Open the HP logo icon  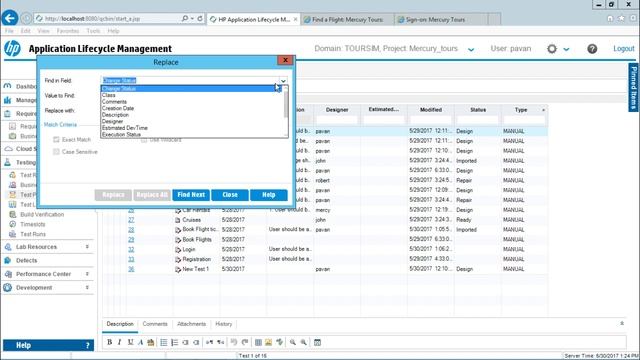pyautogui.click(x=12, y=48)
